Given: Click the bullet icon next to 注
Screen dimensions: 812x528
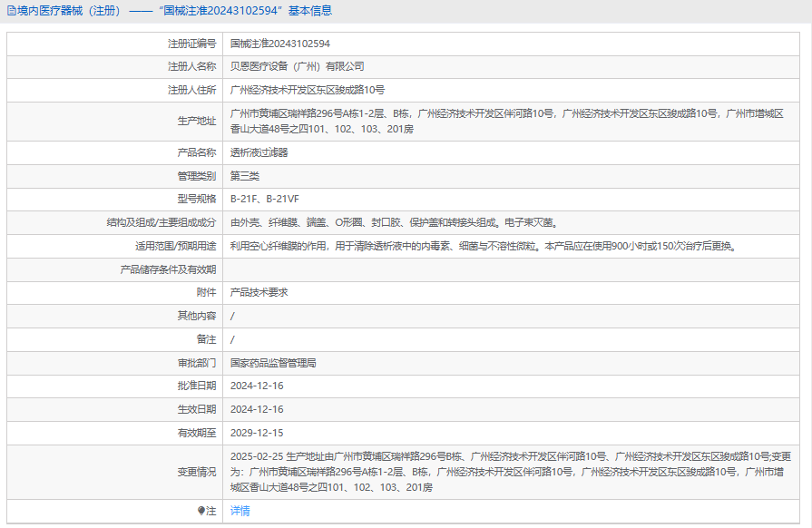Looking at the screenshot, I should coord(201,511).
